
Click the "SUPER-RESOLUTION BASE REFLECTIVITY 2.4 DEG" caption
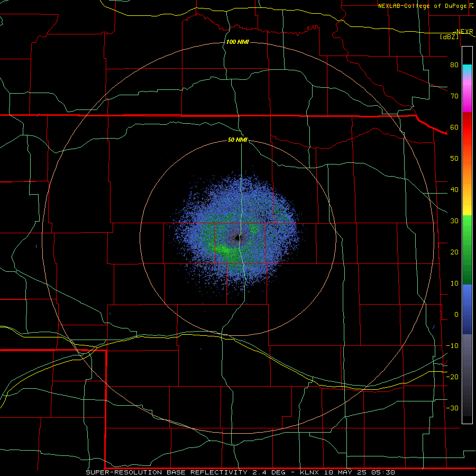[186, 472]
